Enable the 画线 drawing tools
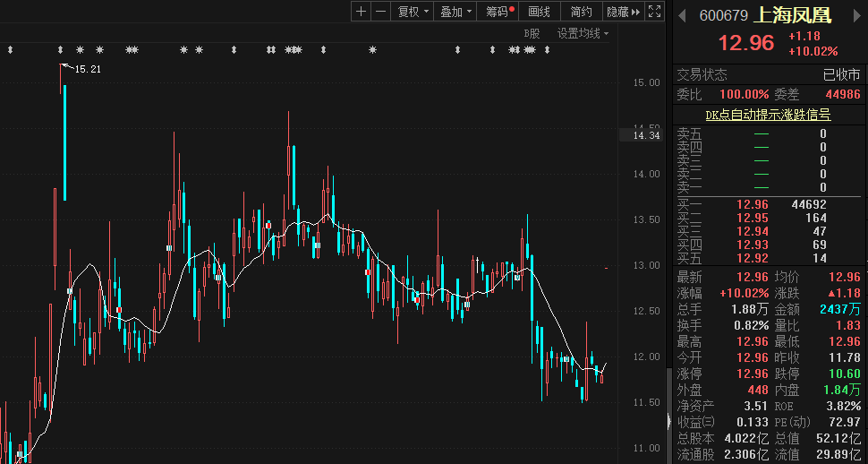This screenshot has height=464, width=868. coord(540,12)
